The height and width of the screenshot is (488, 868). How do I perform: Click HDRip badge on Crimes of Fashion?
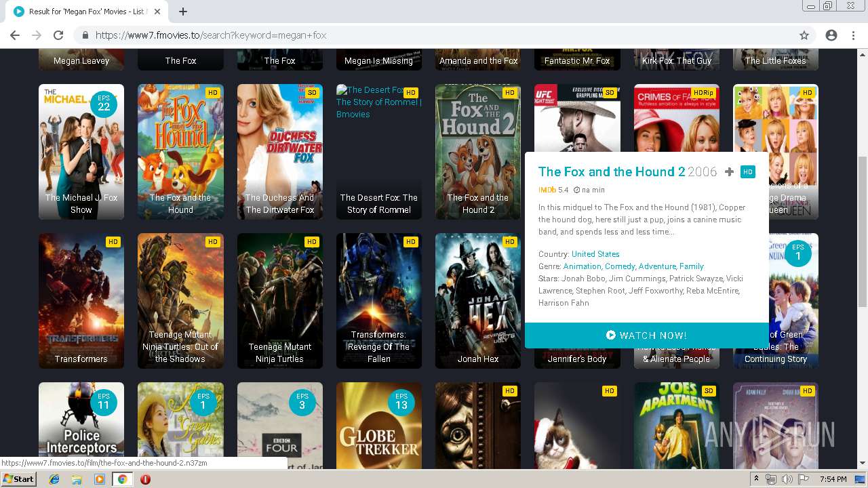pyautogui.click(x=703, y=93)
